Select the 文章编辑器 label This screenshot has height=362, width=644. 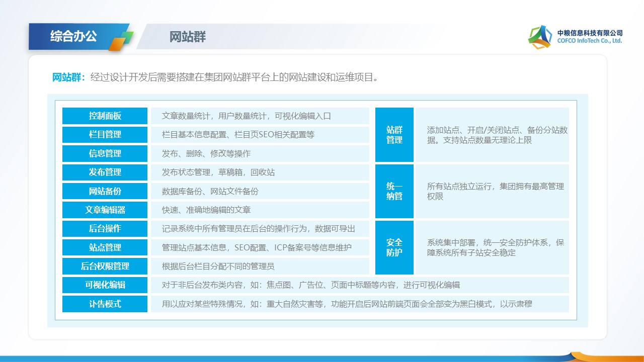coord(105,210)
